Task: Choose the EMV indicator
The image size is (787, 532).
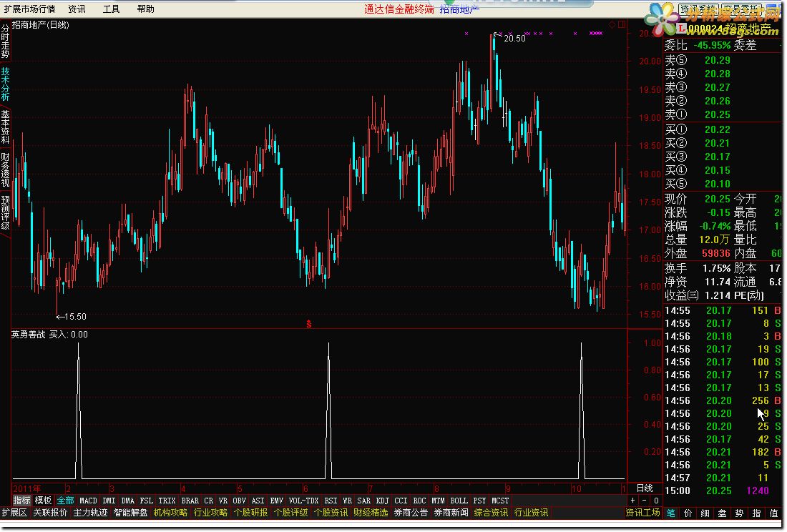Action: (276, 501)
